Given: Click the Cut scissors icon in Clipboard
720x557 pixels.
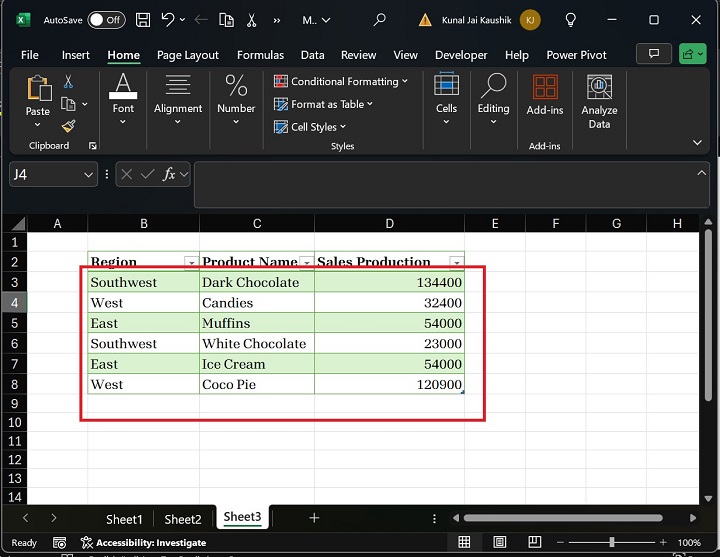Looking at the screenshot, I should click(68, 82).
